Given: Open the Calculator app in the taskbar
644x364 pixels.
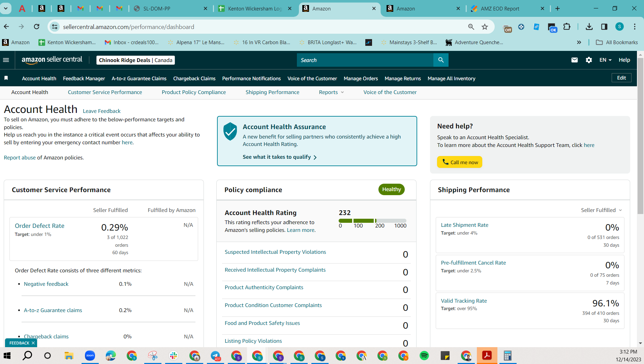Looking at the screenshot, I should click(x=508, y=356).
